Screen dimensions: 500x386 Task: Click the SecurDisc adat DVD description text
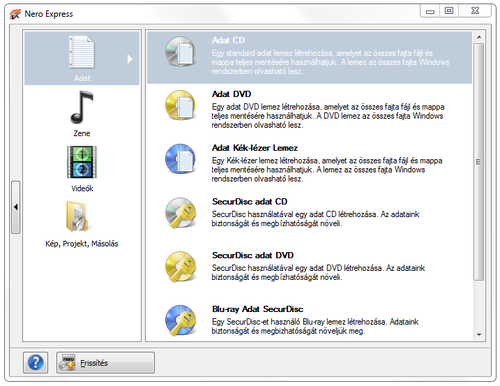coord(318,272)
